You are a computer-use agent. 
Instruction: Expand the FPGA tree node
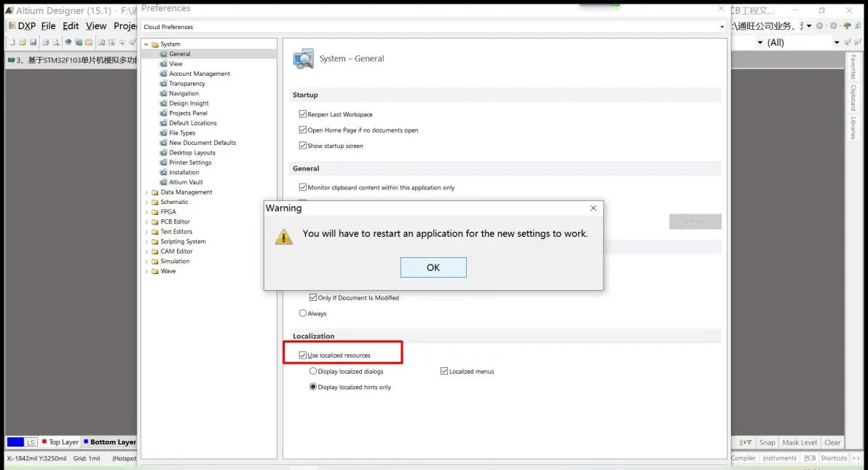[146, 212]
